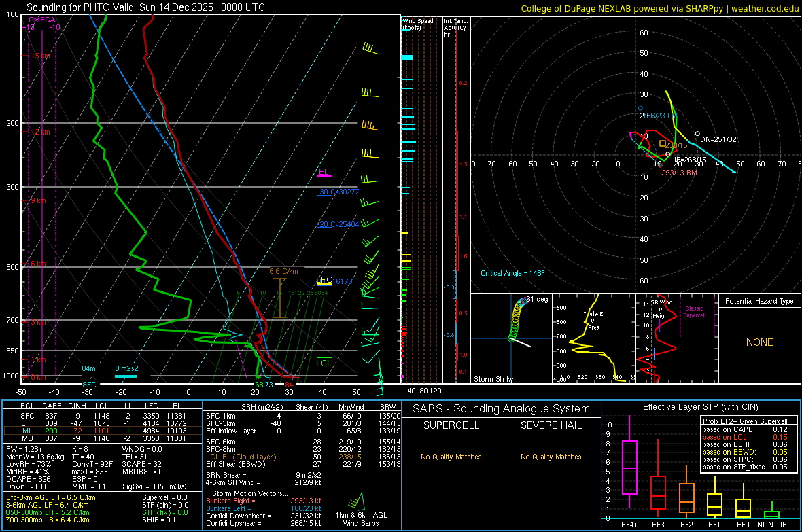802x532 pixels.
Task: Click the SEVERE HAIL column header
Action: (551, 425)
